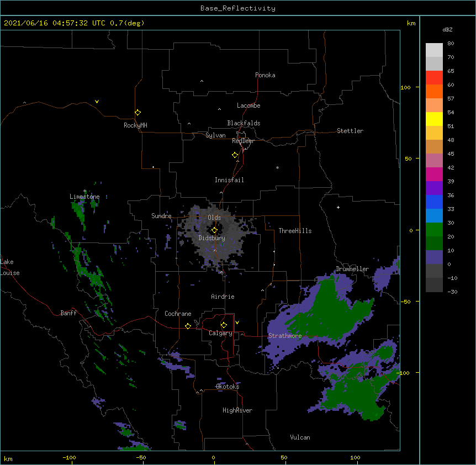Click the Limestone label
This screenshot has height=465, width=476.
tap(84, 197)
